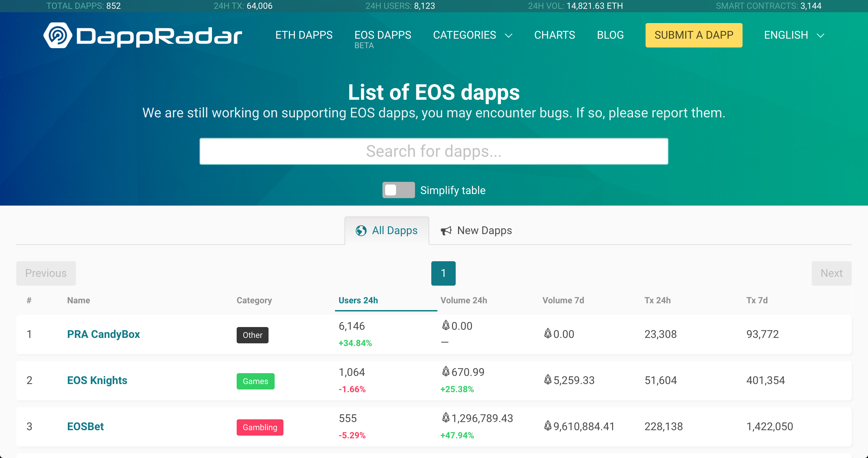Click EOS symbol beside 5,259.33 weekly volume
This screenshot has height=458, width=868.
pos(548,380)
